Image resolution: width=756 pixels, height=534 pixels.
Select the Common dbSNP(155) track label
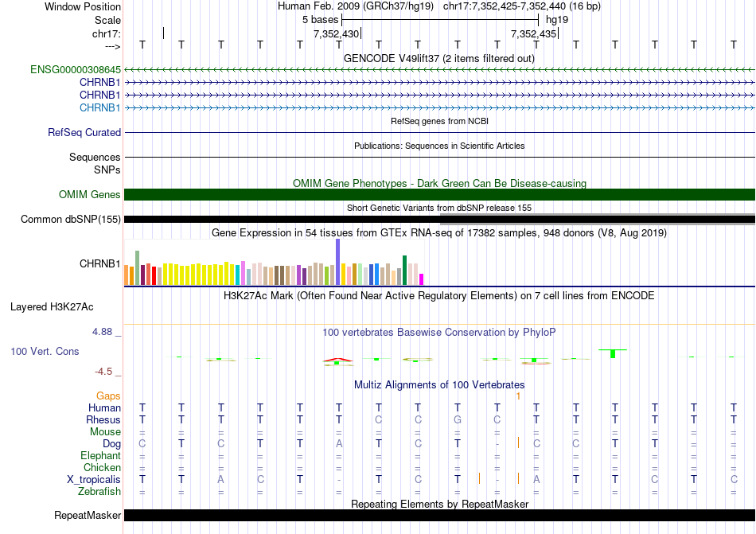coord(71,220)
